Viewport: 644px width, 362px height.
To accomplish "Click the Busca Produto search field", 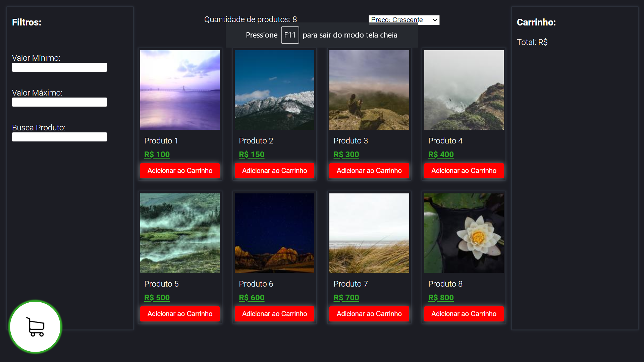I will 59,137.
